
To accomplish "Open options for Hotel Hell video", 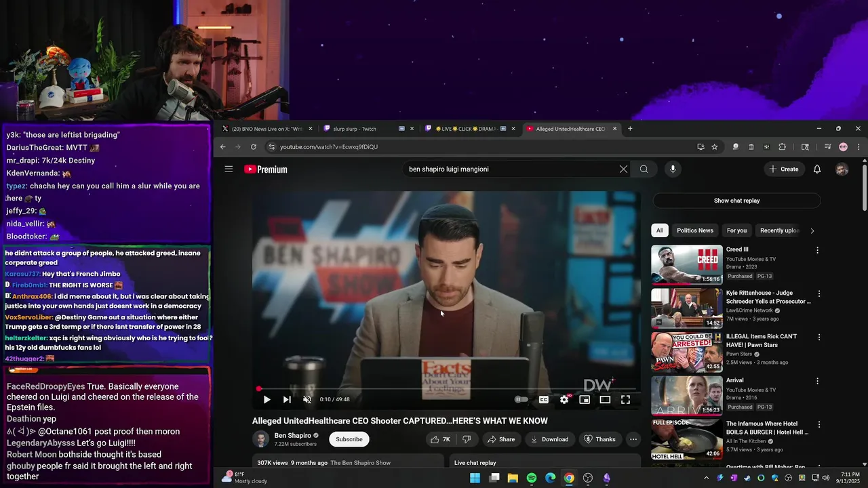I will pos(818,424).
